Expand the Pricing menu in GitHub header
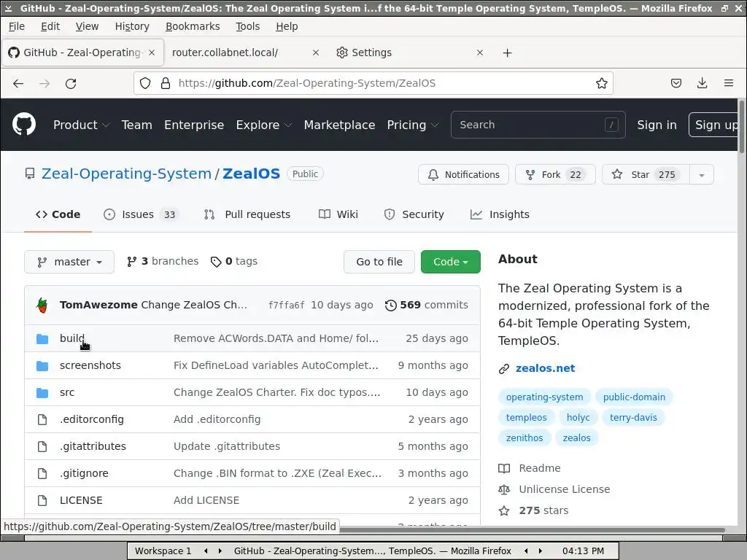 pos(413,125)
